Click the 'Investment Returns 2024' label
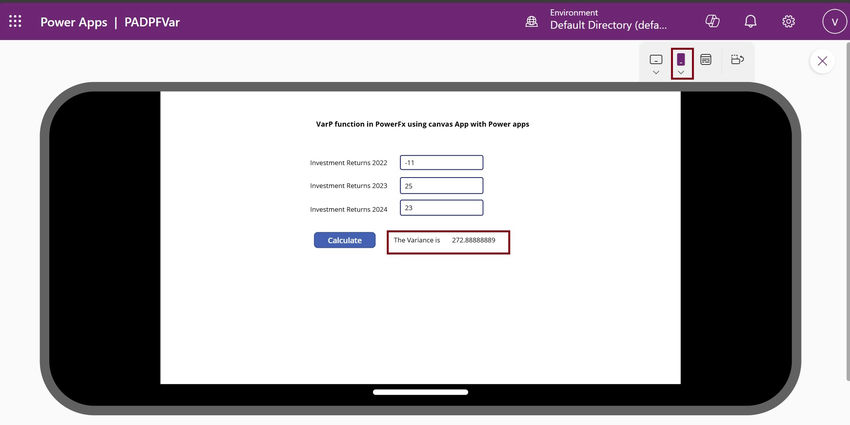Image resolution: width=850 pixels, height=425 pixels. click(x=349, y=209)
